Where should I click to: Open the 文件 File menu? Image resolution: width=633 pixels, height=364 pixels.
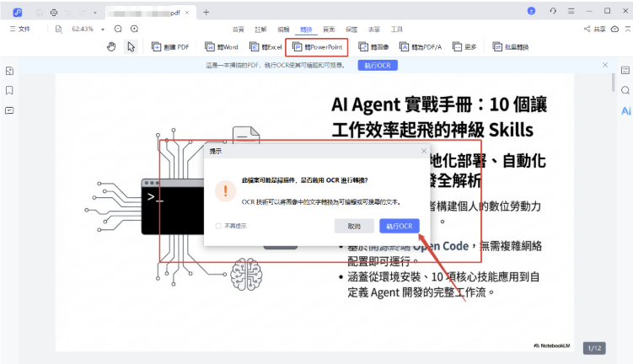point(20,29)
